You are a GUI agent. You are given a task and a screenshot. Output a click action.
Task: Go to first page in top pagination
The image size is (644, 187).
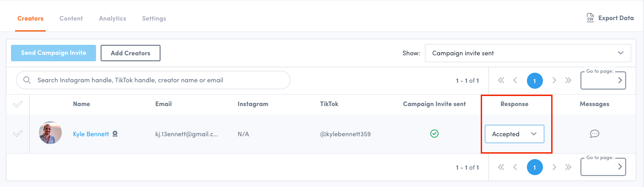(501, 80)
